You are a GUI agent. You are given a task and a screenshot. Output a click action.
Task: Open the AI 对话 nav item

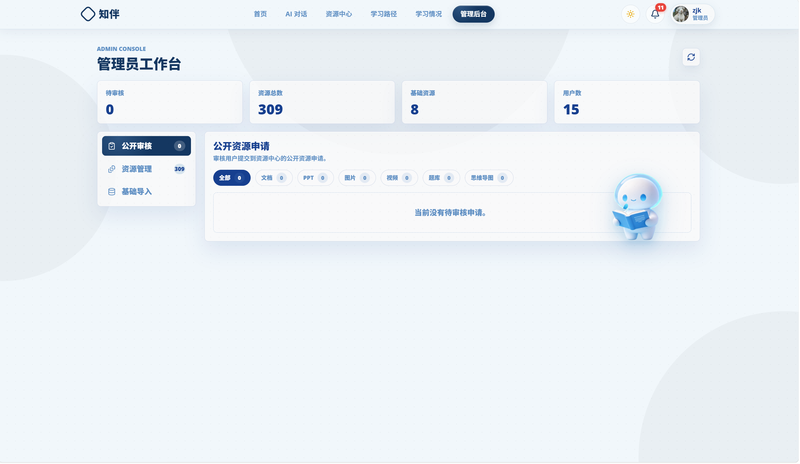(296, 14)
